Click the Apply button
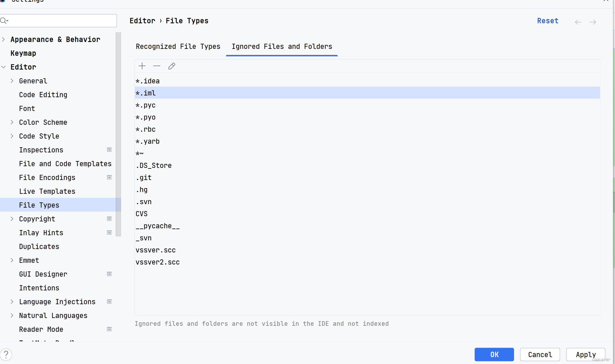The image size is (615, 364). tap(585, 355)
